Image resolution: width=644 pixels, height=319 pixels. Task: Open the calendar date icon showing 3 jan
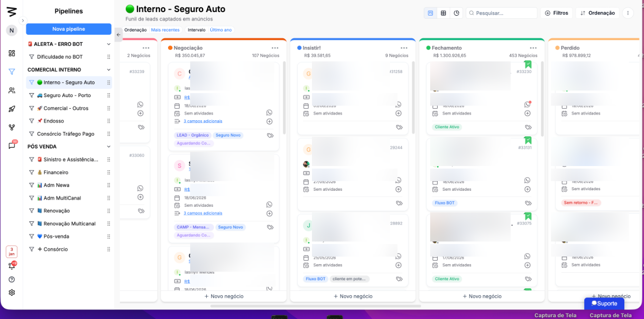pyautogui.click(x=12, y=252)
